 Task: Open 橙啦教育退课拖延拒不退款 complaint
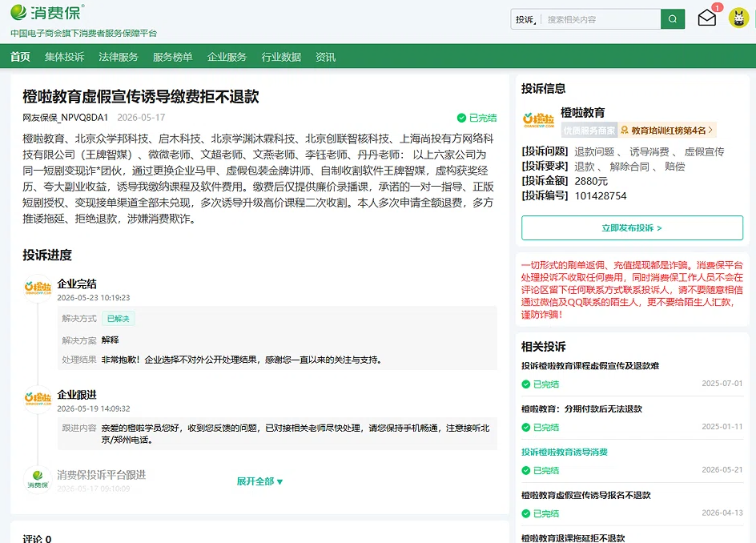click(573, 537)
